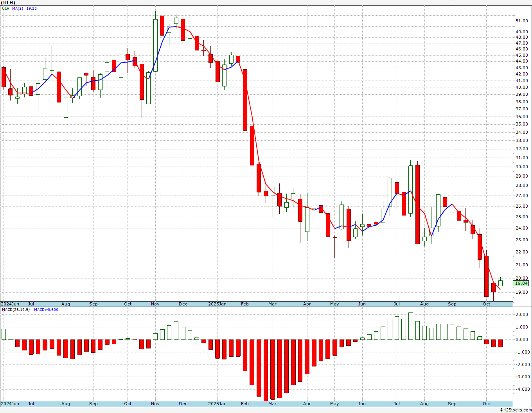Viewport: 532px width, 413px height.
Task: Click May on the MACD panel time axis
Action: 334,404
